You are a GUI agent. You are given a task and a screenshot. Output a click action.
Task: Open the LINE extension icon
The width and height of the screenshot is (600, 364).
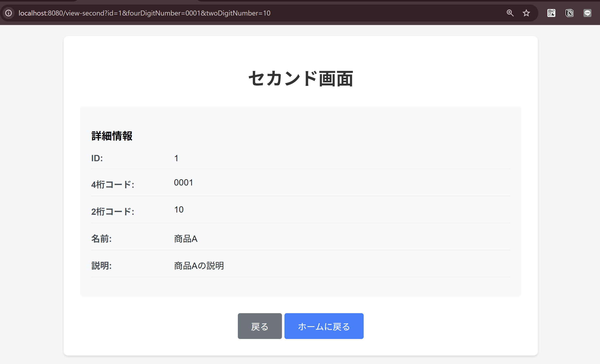tap(588, 13)
